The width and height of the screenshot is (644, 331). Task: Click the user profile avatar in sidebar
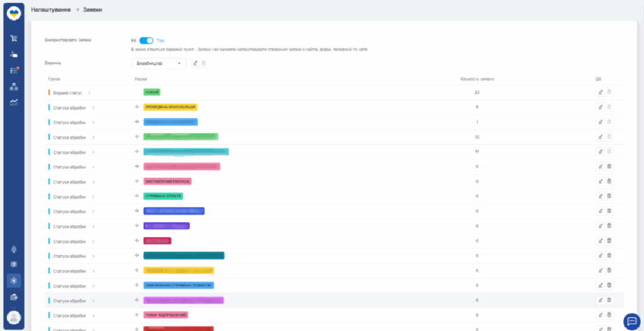tap(13, 318)
